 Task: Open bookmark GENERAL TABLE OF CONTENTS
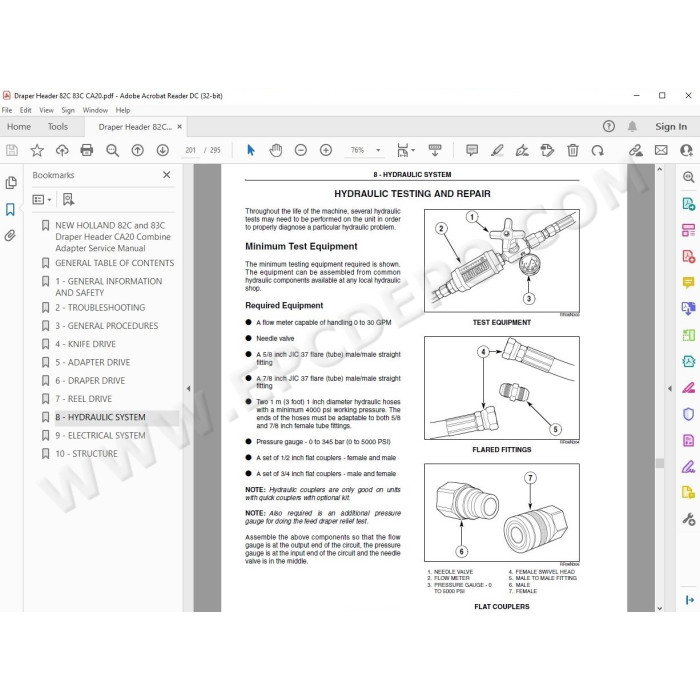click(115, 263)
